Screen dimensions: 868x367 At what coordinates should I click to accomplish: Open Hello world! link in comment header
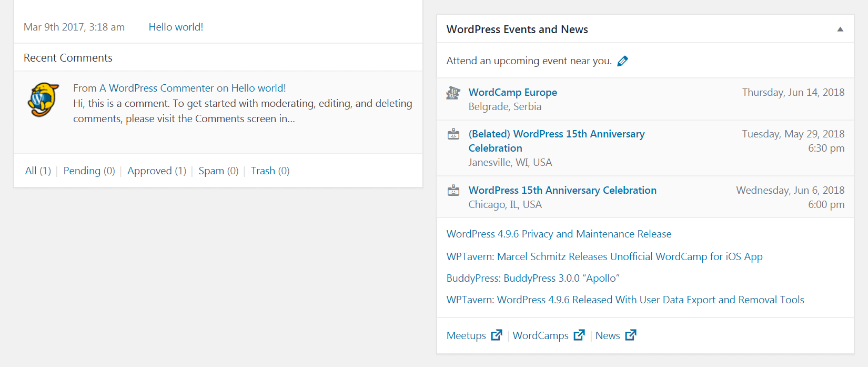click(259, 88)
